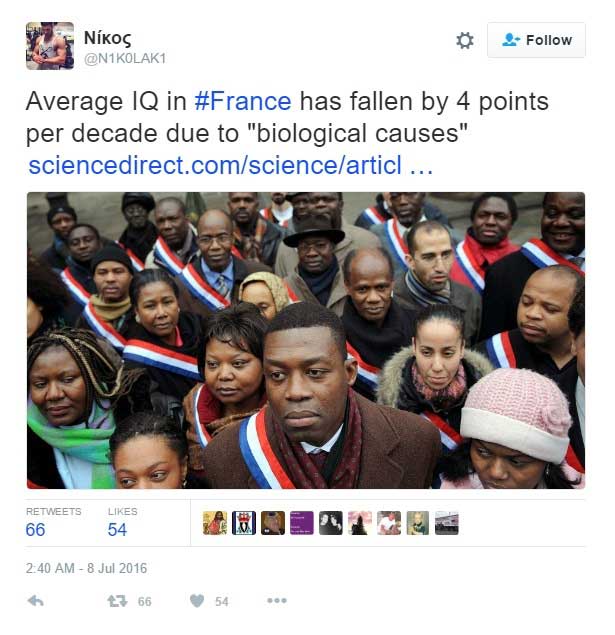Open the black-and-white liker avatar
615x635 pixels.
point(331,523)
